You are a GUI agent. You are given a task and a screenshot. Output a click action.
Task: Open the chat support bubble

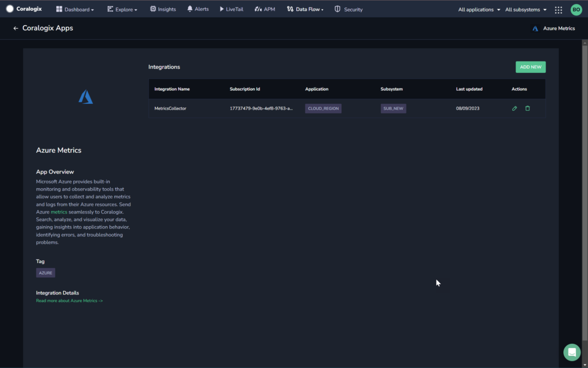(x=571, y=352)
